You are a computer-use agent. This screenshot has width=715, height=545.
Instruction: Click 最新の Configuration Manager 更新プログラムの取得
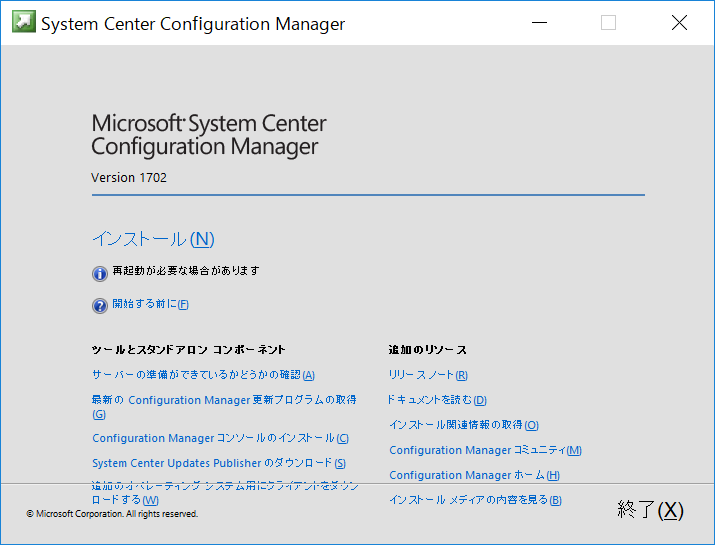(224, 407)
